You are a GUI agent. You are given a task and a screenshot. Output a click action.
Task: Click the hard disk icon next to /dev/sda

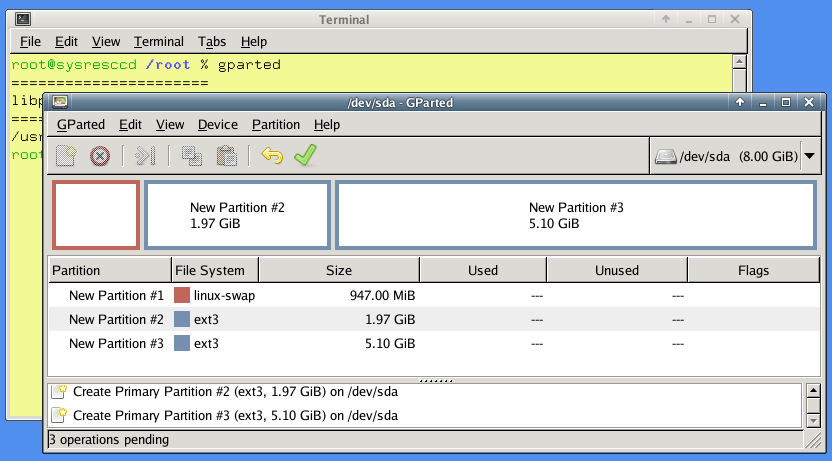click(665, 156)
